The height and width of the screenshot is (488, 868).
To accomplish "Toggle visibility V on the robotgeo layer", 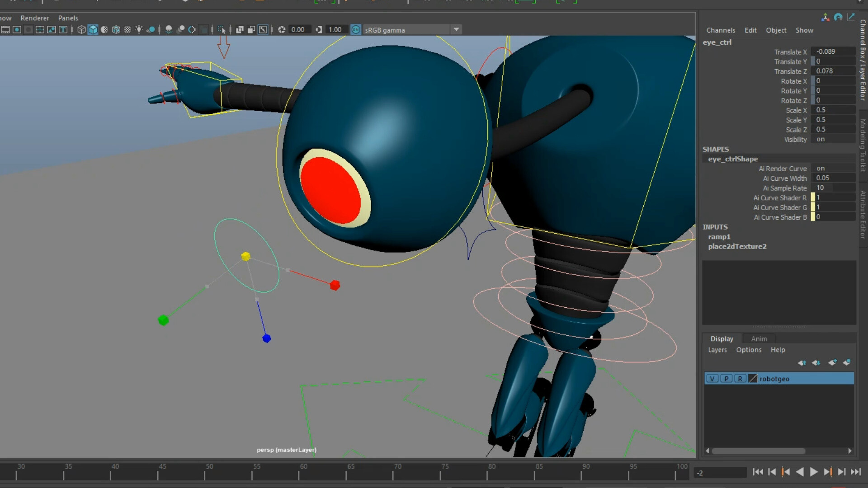I will [x=712, y=379].
